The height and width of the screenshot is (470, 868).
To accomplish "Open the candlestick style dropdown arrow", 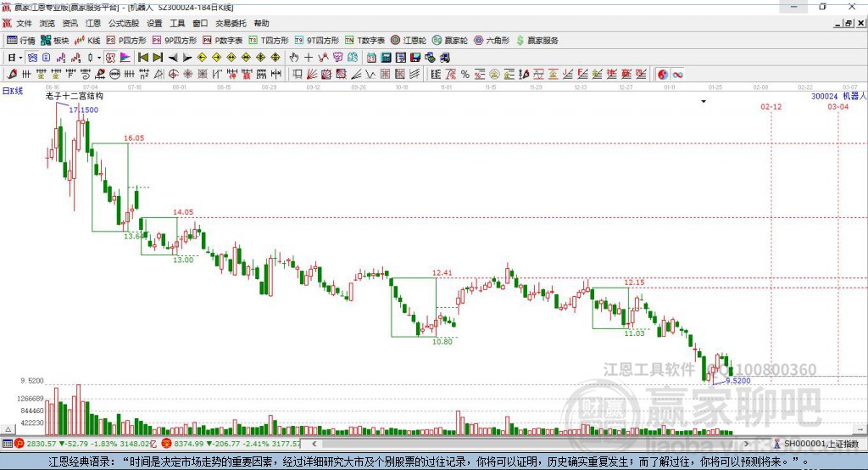I will (99, 58).
